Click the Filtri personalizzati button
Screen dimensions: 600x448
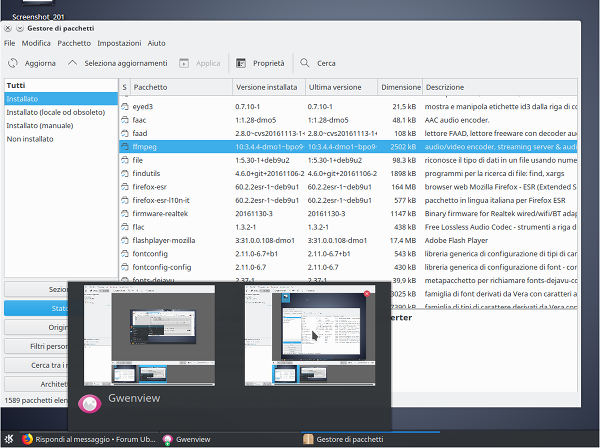click(x=36, y=346)
